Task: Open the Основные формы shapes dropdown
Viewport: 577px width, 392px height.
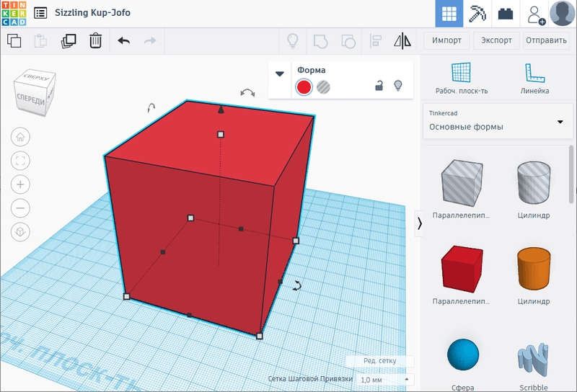Action: pos(493,120)
